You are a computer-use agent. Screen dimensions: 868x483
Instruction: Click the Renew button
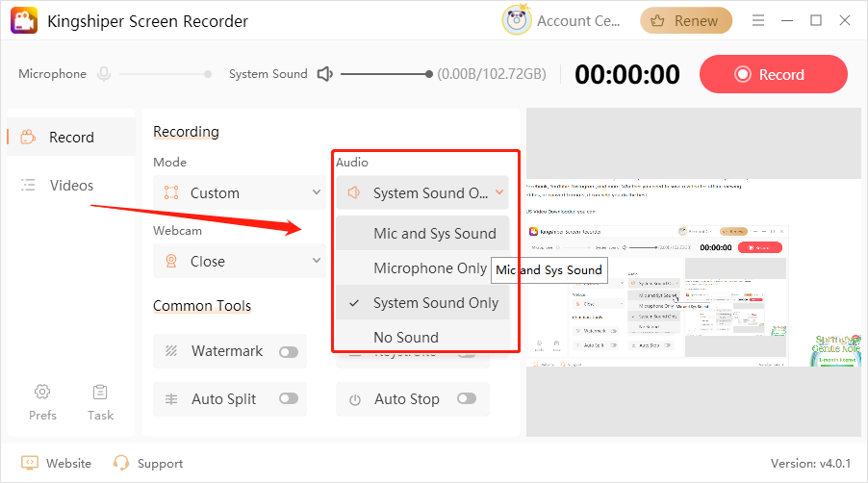pos(686,20)
